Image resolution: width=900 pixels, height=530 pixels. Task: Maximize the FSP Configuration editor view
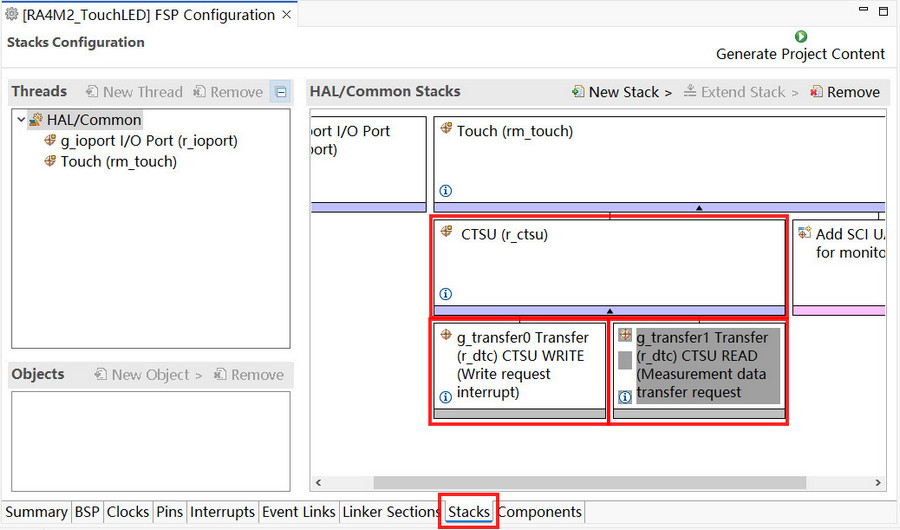tap(883, 10)
